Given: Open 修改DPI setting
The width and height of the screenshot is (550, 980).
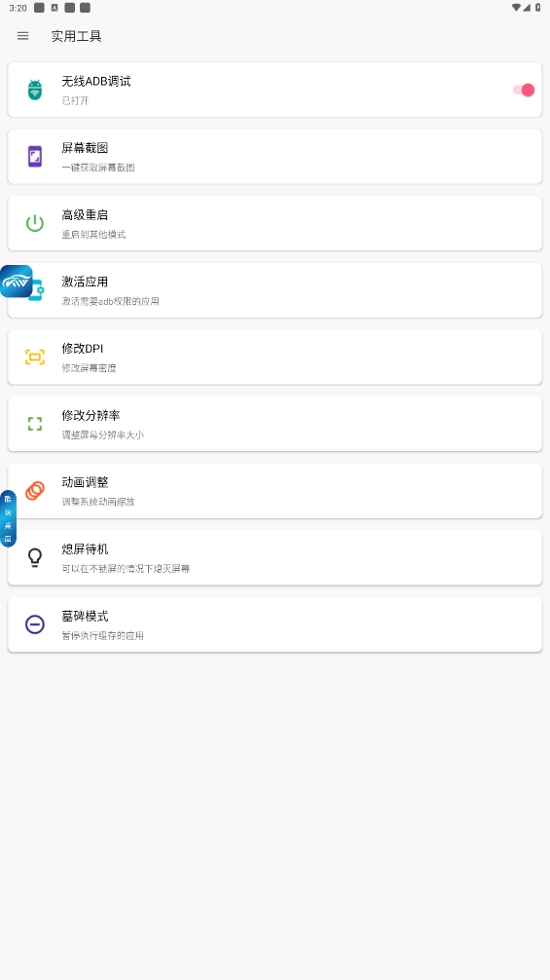Looking at the screenshot, I should [x=275, y=357].
